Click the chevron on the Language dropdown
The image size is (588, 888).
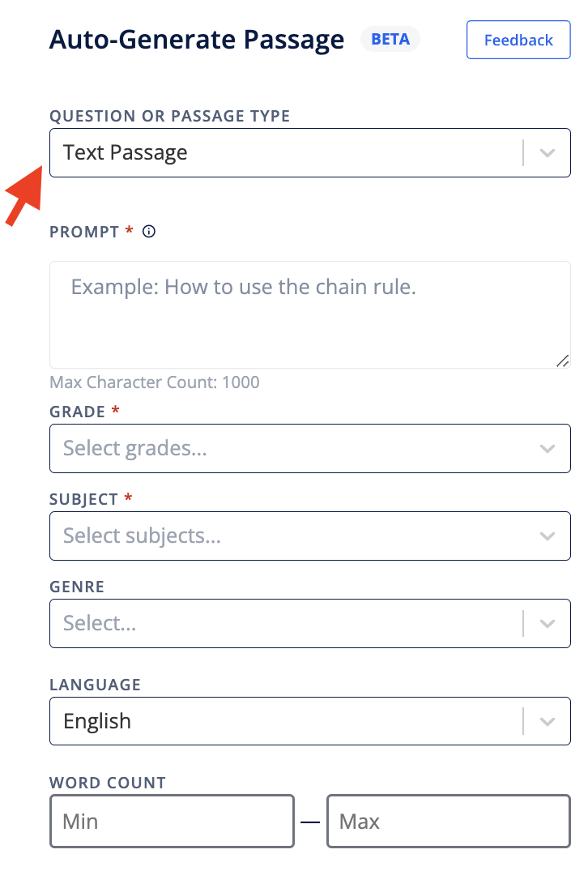pyautogui.click(x=548, y=720)
